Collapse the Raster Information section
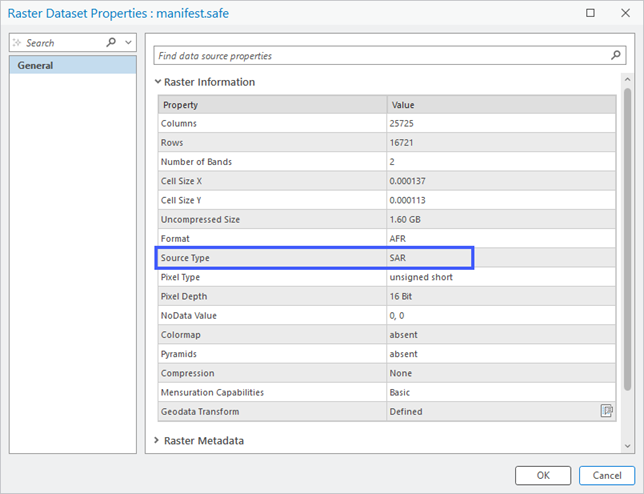Screen dimensions: 644x494 tap(158, 82)
